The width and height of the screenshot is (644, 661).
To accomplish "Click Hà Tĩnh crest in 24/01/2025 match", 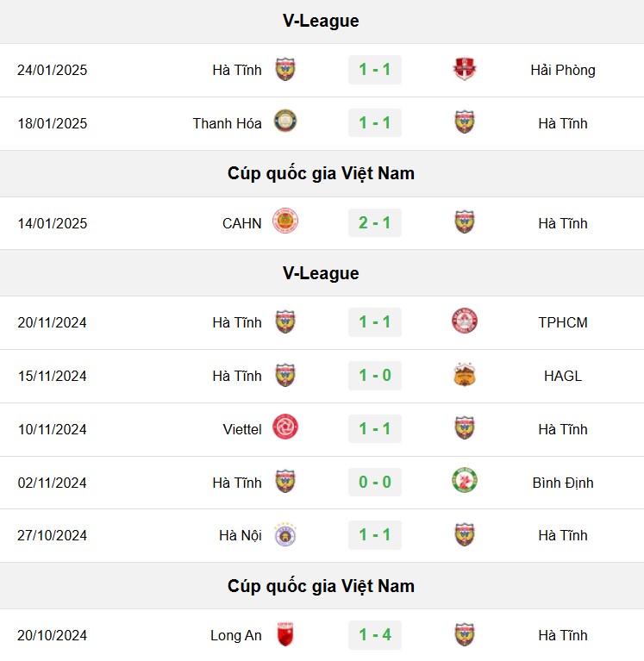I will [x=285, y=69].
